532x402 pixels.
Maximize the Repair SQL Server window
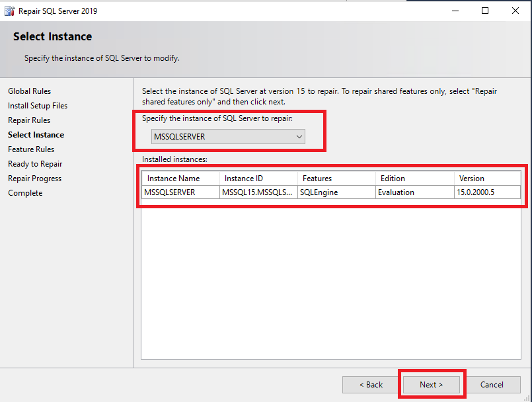point(485,11)
